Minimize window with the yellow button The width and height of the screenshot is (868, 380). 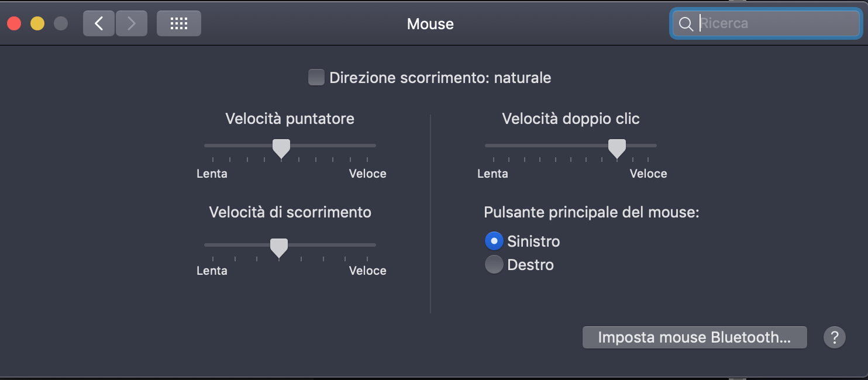coord(37,23)
